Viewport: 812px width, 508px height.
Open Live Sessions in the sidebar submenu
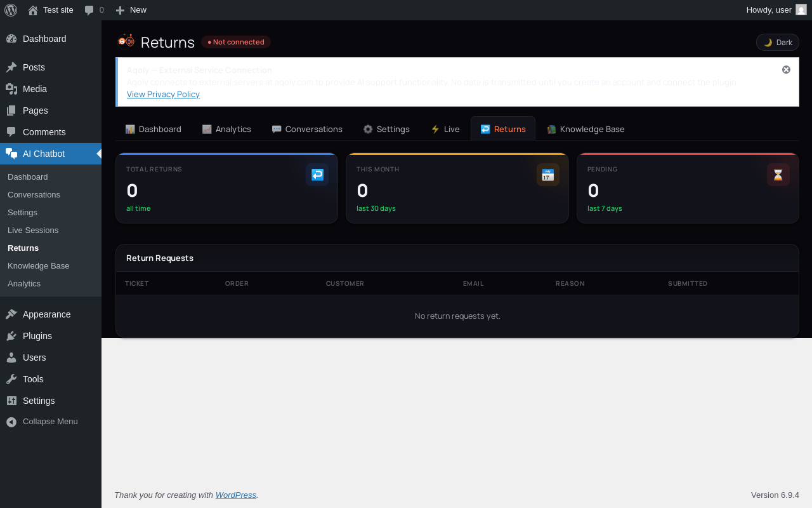click(x=33, y=230)
